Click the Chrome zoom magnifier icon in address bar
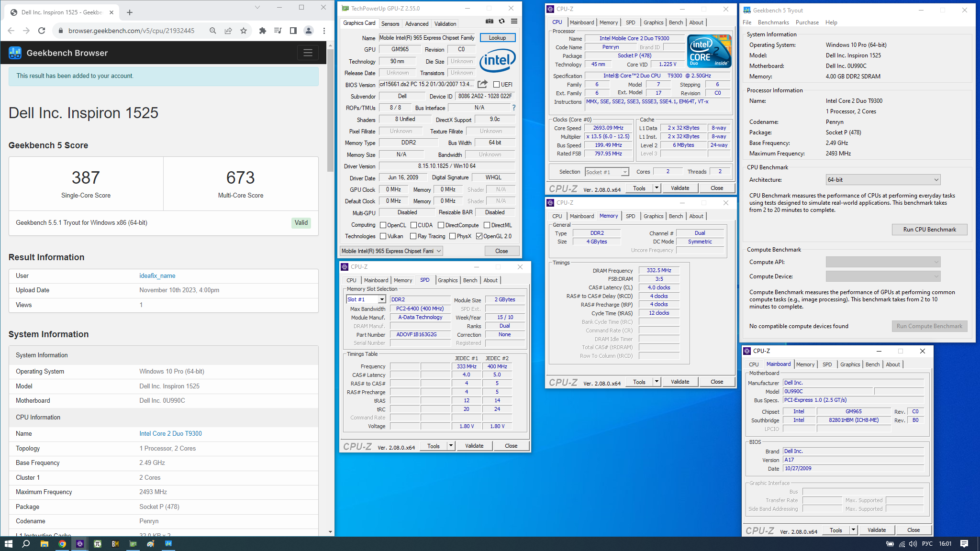980x551 pixels. pos(213,31)
